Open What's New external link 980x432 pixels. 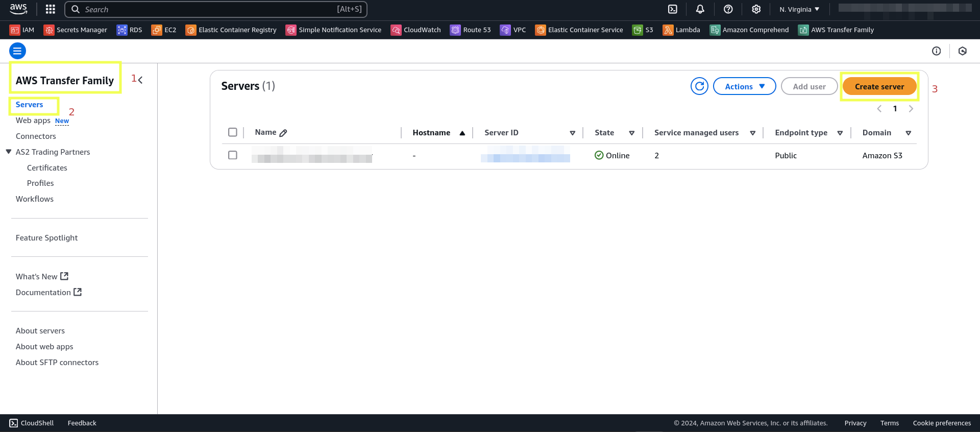(x=42, y=276)
